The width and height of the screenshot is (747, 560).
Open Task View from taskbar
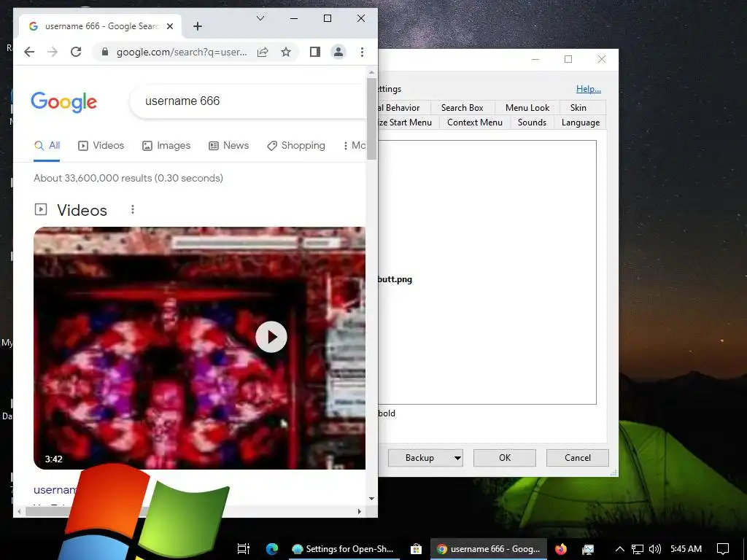click(244, 549)
